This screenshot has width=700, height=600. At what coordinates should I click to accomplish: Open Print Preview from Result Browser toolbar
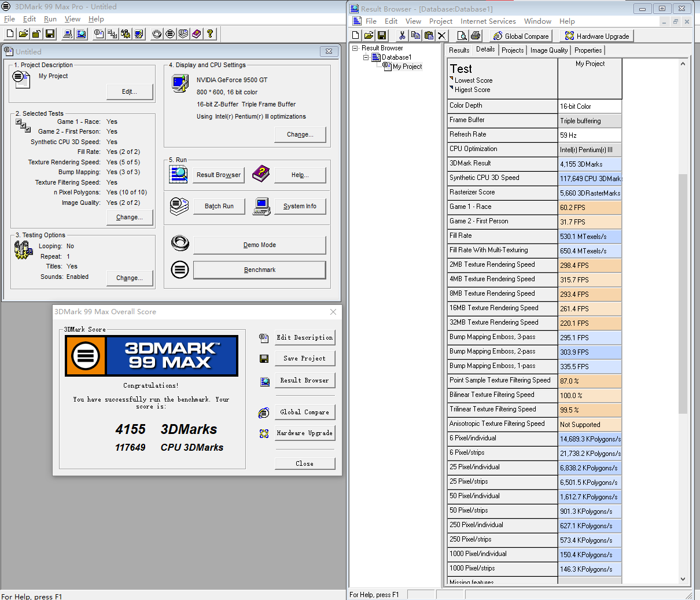click(x=462, y=36)
